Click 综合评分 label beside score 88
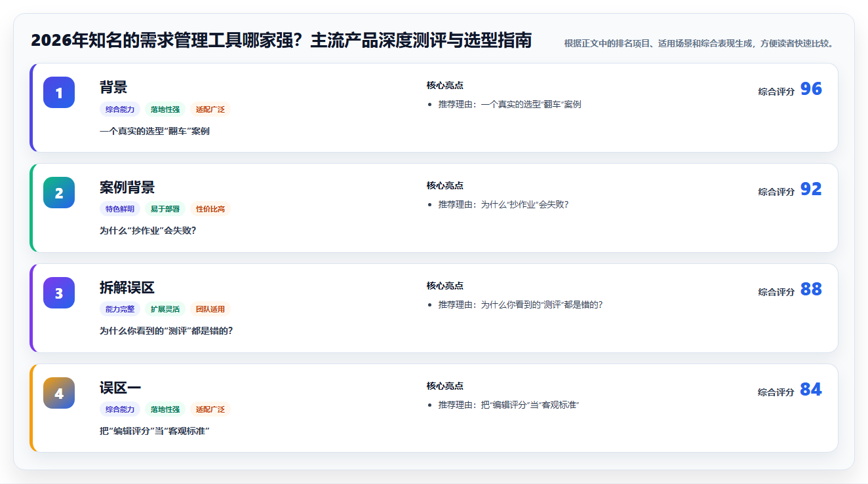868x484 pixels. [x=776, y=292]
